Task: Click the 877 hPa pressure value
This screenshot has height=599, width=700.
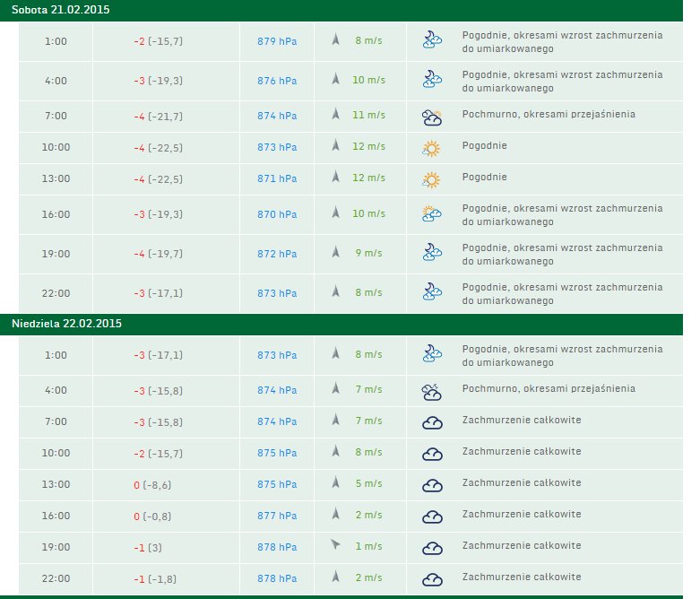Action: click(277, 515)
